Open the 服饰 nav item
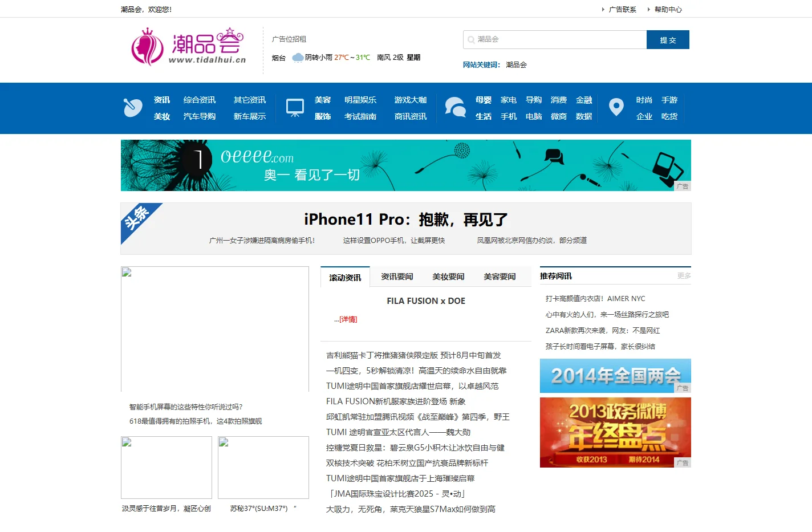The width and height of the screenshot is (812, 532). (x=323, y=116)
